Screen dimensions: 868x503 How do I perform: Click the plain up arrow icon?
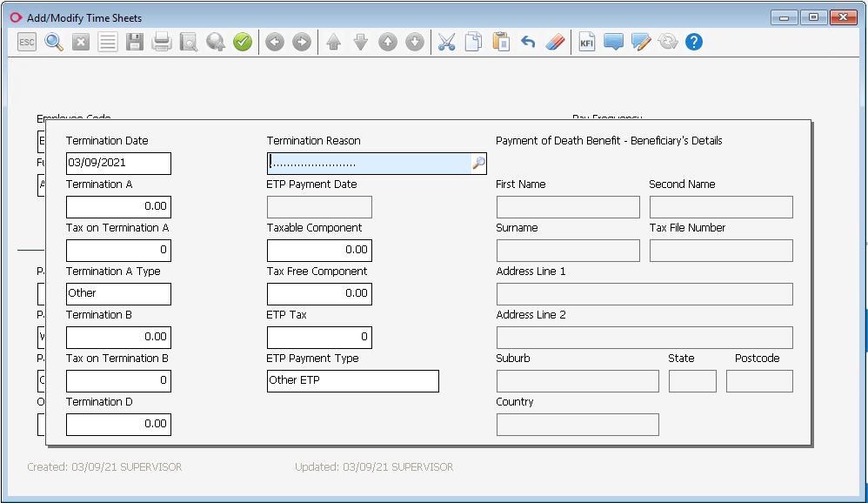click(333, 42)
